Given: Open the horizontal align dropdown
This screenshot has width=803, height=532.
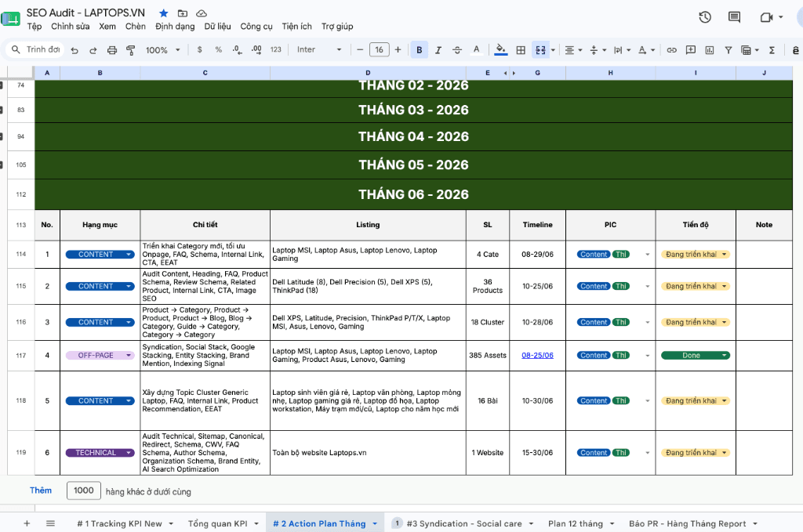Looking at the screenshot, I should coord(573,50).
